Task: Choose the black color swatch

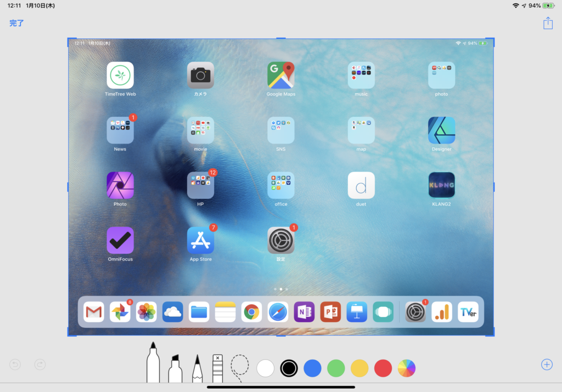Action: tap(289, 368)
